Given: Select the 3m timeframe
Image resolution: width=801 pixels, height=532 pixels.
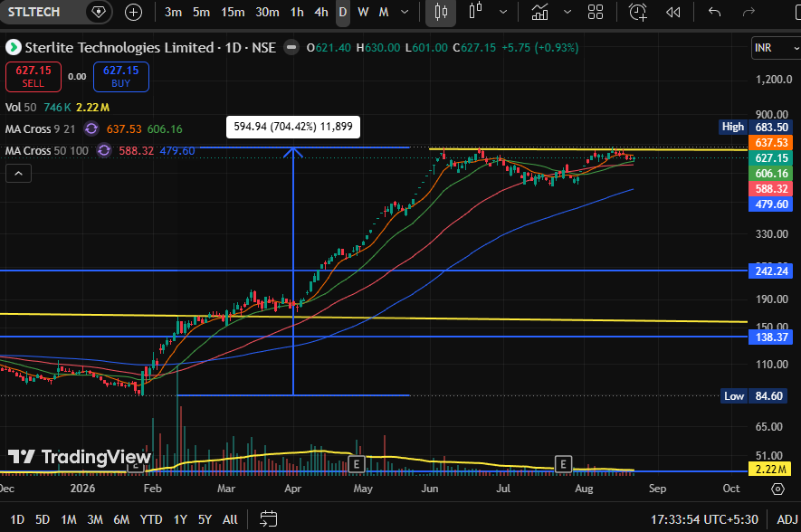Looking at the screenshot, I should click(x=173, y=13).
